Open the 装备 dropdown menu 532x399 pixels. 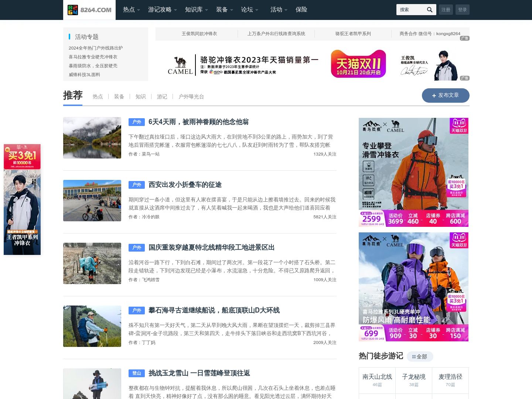click(225, 10)
